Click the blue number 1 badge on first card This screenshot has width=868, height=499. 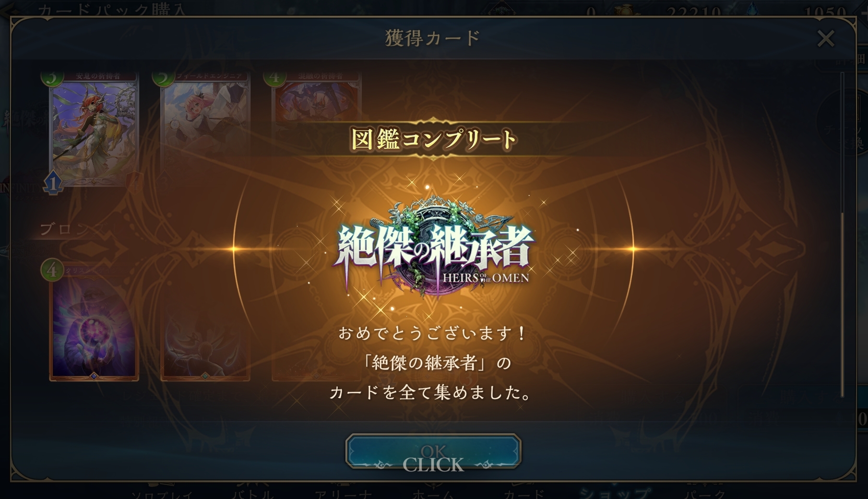point(53,183)
